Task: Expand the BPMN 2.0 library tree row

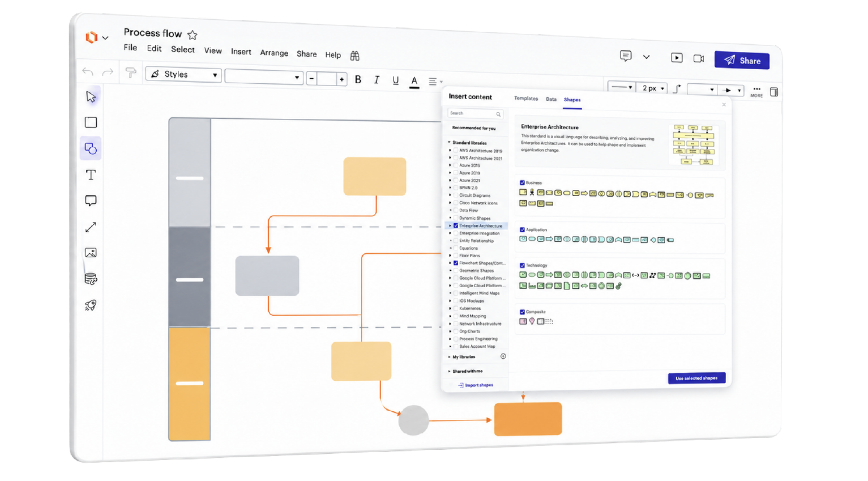Action: tap(451, 188)
